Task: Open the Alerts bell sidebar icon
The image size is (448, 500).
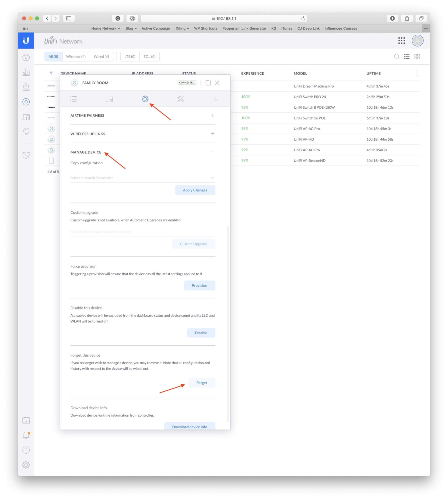Action: (x=26, y=435)
